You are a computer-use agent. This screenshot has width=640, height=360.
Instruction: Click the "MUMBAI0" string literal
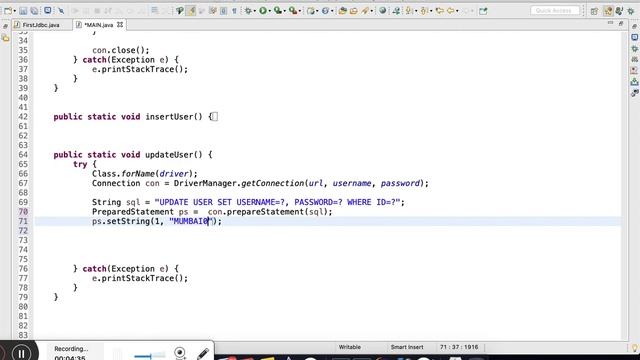click(191, 221)
